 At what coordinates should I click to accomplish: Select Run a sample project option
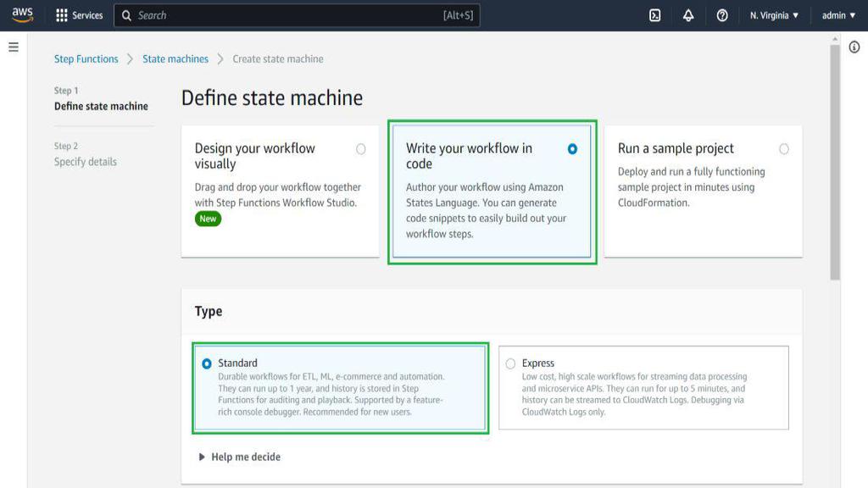pos(784,149)
